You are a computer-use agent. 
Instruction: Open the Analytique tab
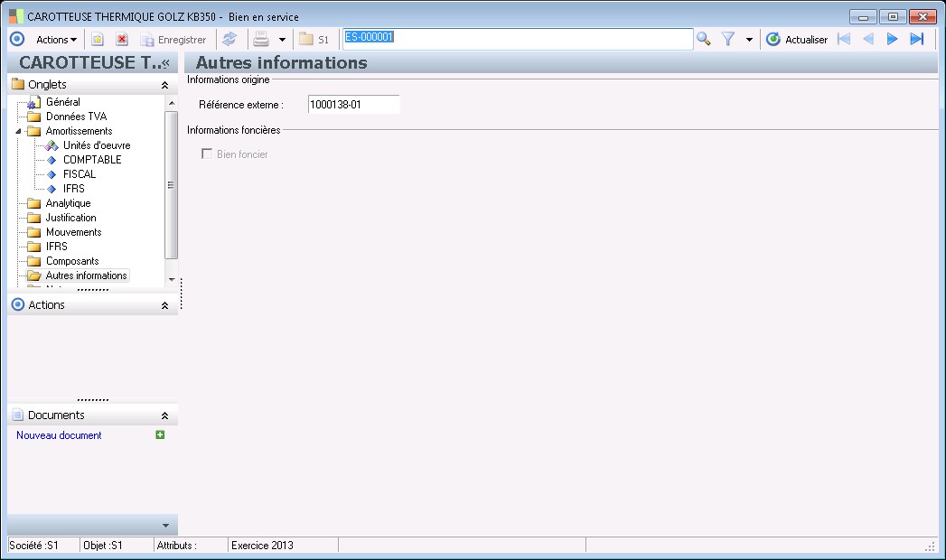click(68, 203)
